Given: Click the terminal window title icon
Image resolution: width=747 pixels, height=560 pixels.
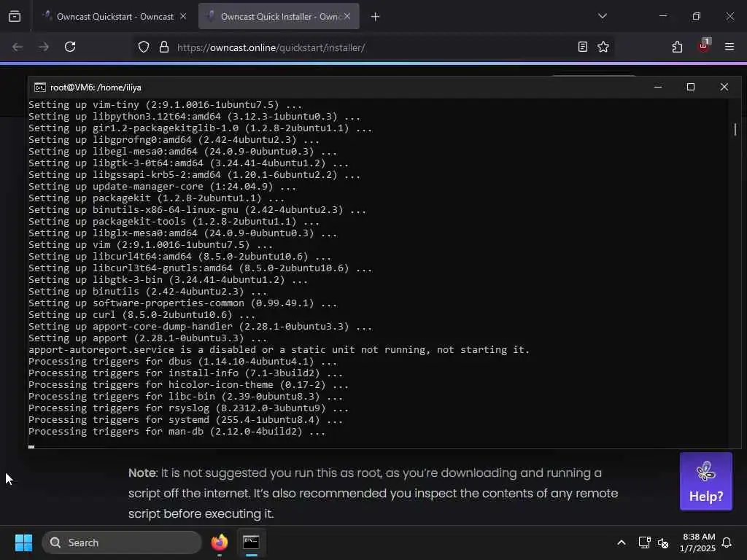Looking at the screenshot, I should pos(40,87).
